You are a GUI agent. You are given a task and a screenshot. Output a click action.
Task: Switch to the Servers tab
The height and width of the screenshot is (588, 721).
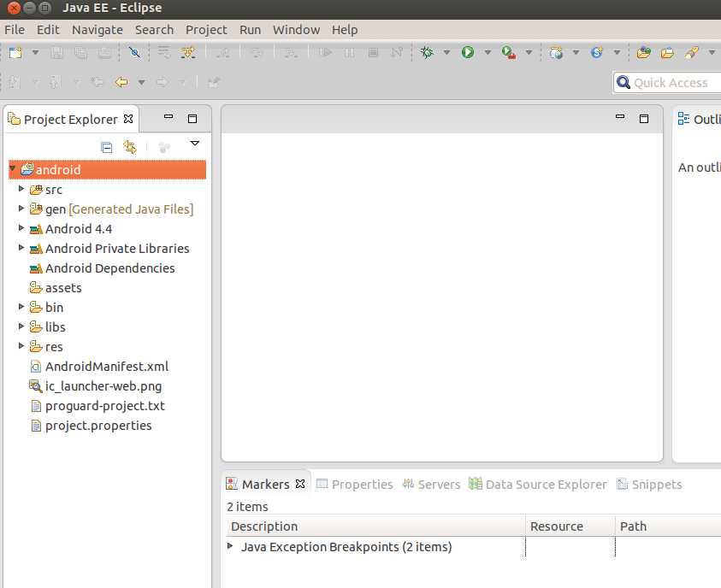point(431,485)
